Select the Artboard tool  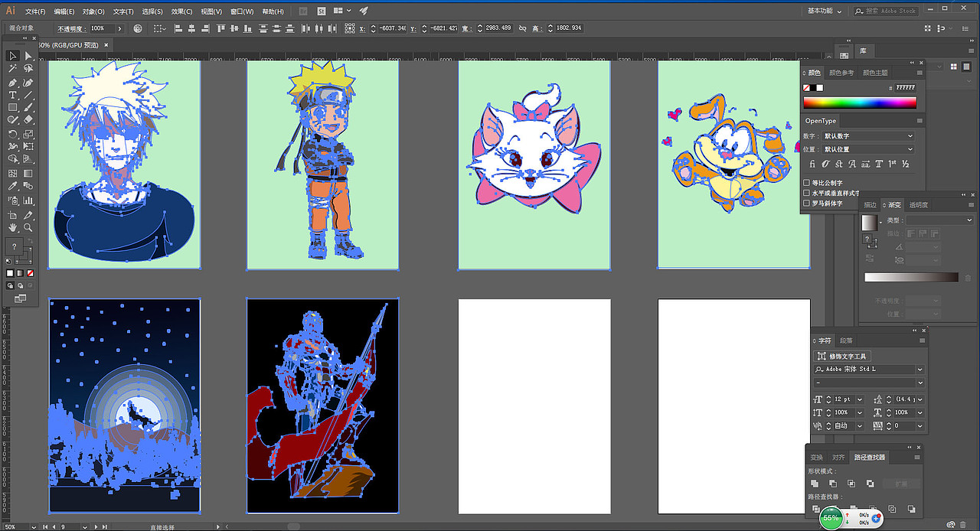[12, 215]
